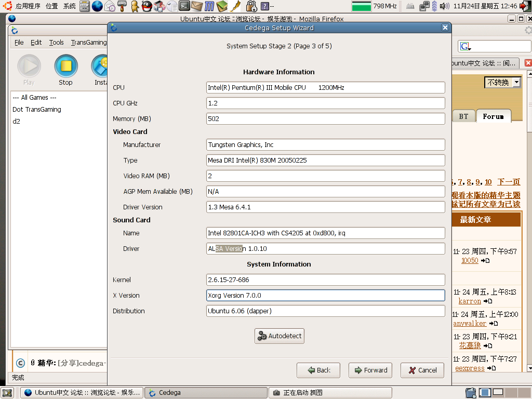Open the volume speaker control
Screen dimensions: 532x399
click(x=444, y=6)
